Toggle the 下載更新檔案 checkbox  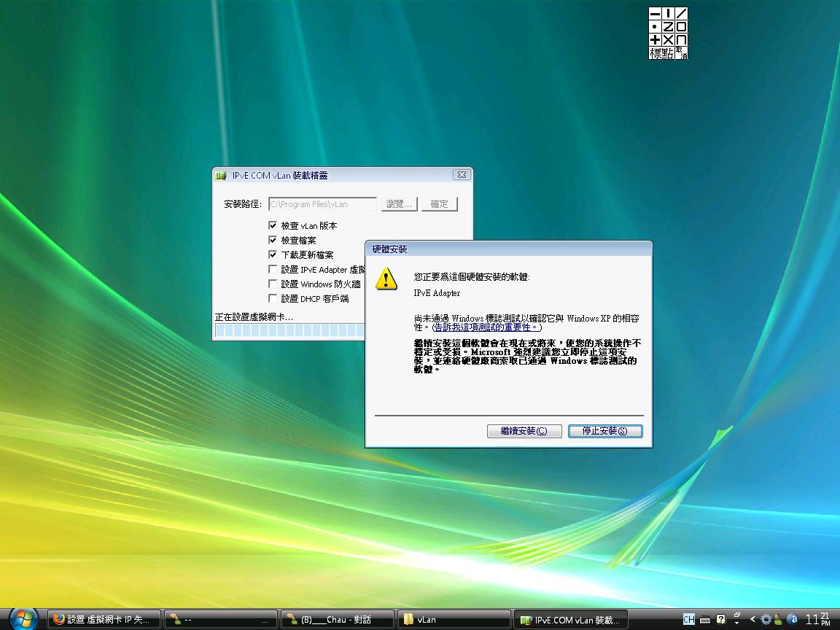[x=273, y=255]
